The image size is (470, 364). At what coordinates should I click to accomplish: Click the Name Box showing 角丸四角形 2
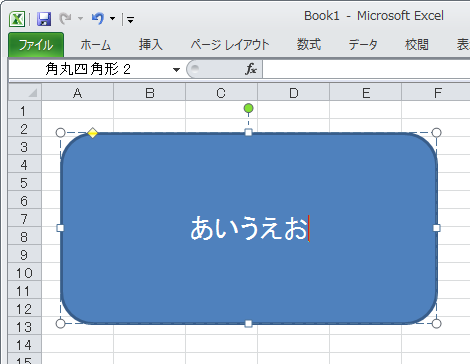pos(90,69)
